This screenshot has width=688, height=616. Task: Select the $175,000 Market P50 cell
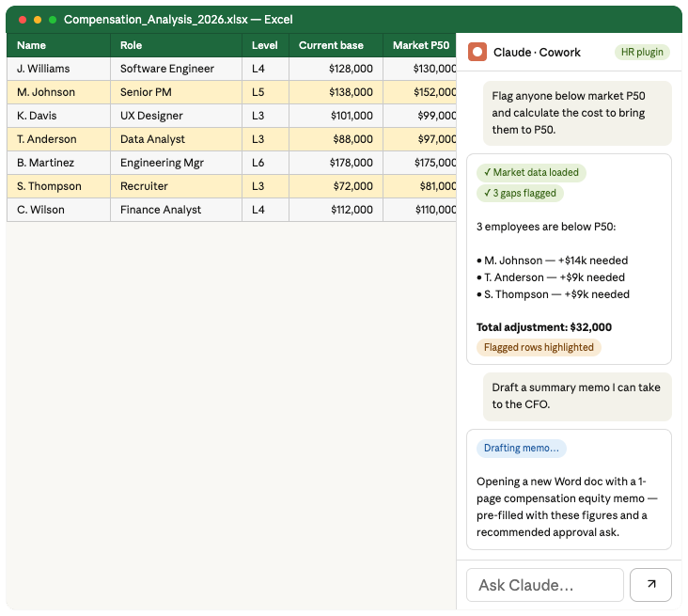[x=419, y=163]
